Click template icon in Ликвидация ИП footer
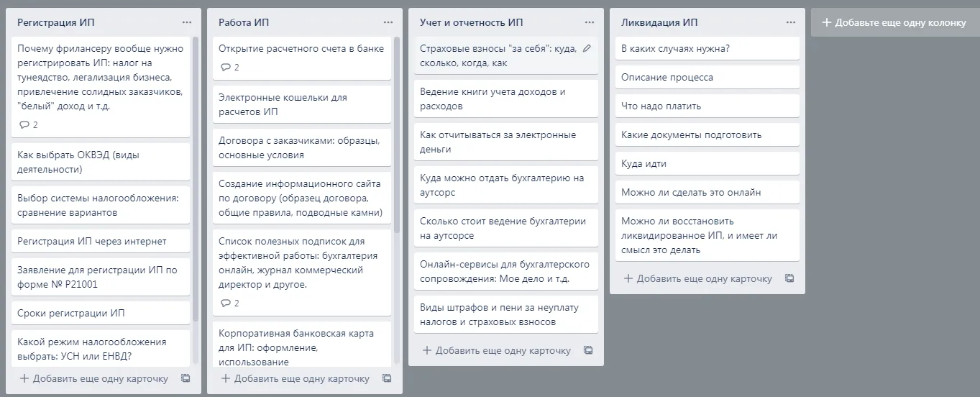This screenshot has width=980, height=397. [789, 278]
